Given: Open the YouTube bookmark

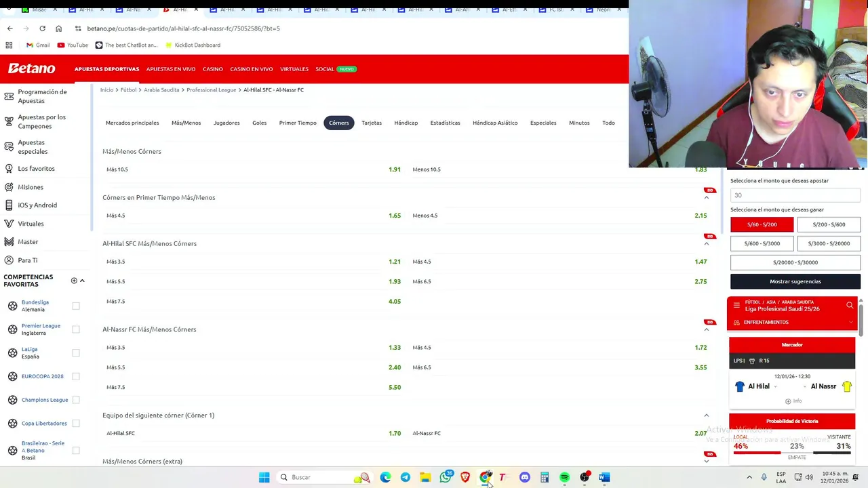Looking at the screenshot, I should pos(73,45).
